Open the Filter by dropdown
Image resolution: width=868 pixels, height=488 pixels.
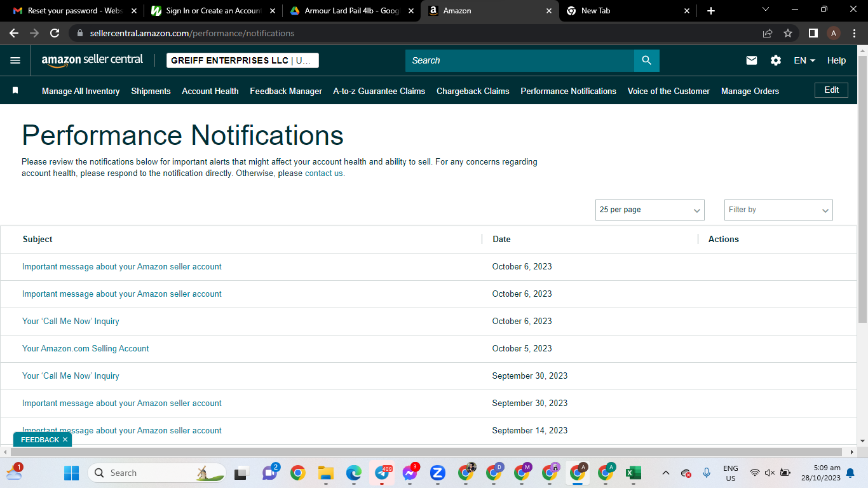[778, 210]
